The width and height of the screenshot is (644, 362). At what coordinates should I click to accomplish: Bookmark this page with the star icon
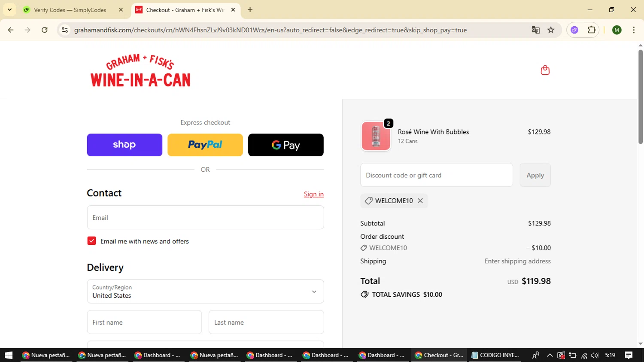[551, 30]
